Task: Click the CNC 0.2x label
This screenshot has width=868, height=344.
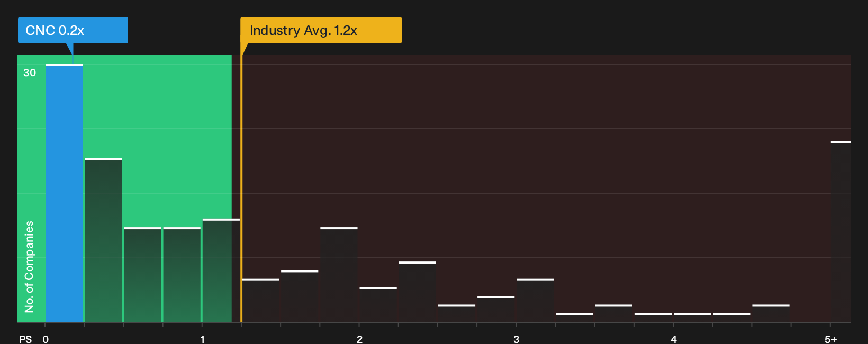Action: [x=73, y=30]
